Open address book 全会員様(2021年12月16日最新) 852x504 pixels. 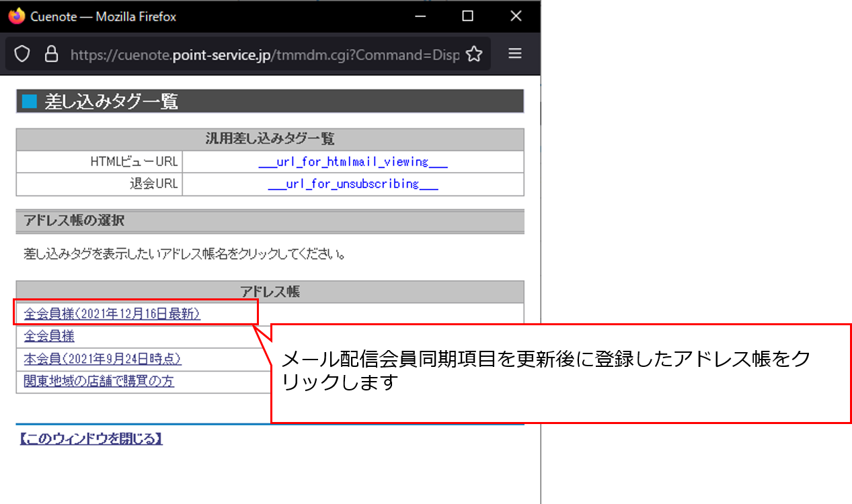pos(112,314)
